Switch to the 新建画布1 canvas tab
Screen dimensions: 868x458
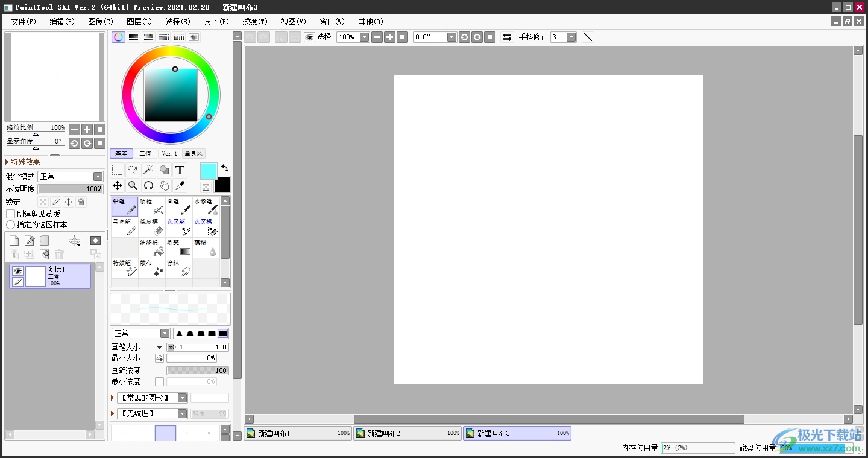coord(298,433)
